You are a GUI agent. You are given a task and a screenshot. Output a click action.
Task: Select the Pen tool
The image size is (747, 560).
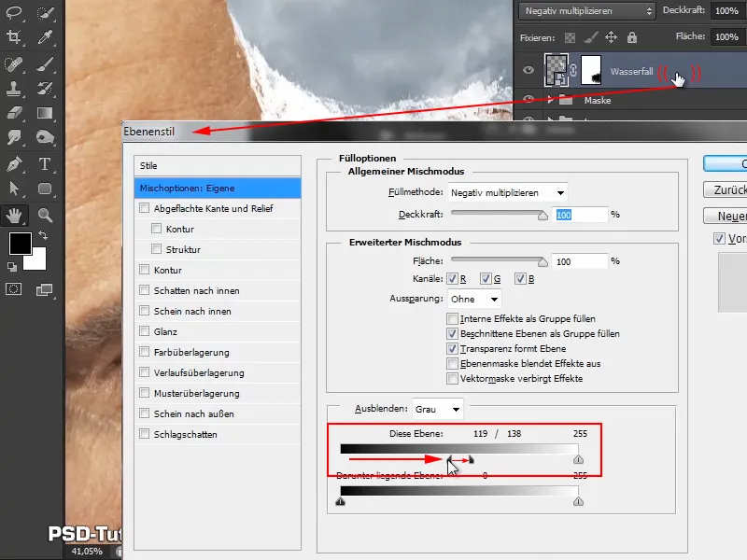(14, 164)
